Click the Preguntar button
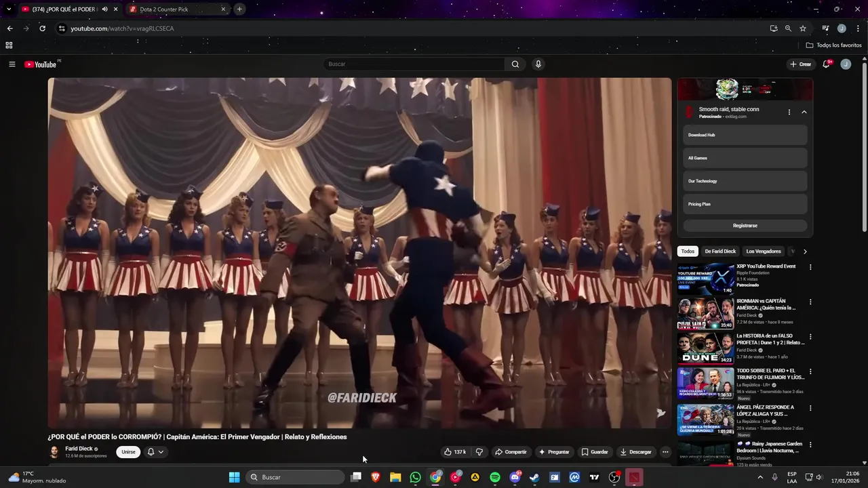The width and height of the screenshot is (868, 488). click(554, 452)
